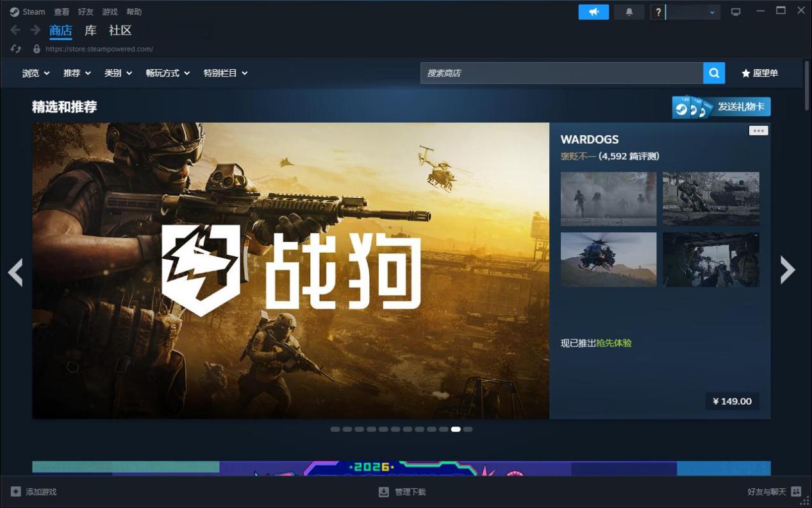Expand the 推荐 dropdown
This screenshot has height=508, width=812.
click(x=77, y=73)
